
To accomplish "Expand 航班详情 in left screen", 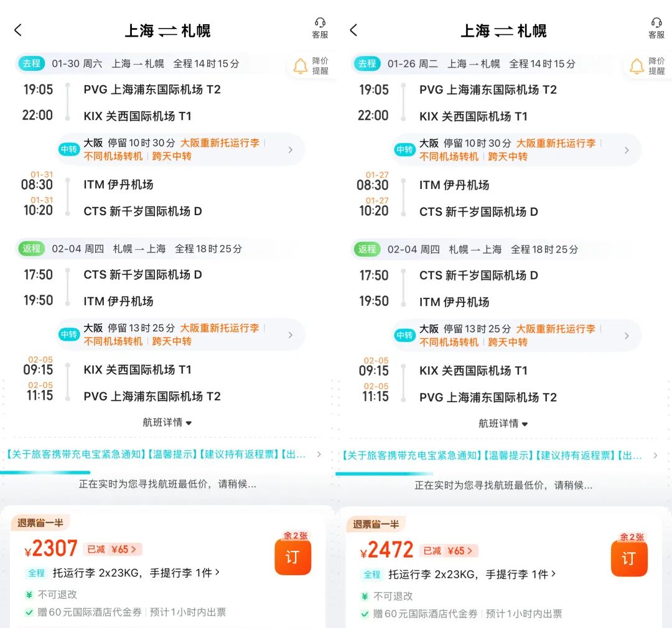I will click(167, 422).
